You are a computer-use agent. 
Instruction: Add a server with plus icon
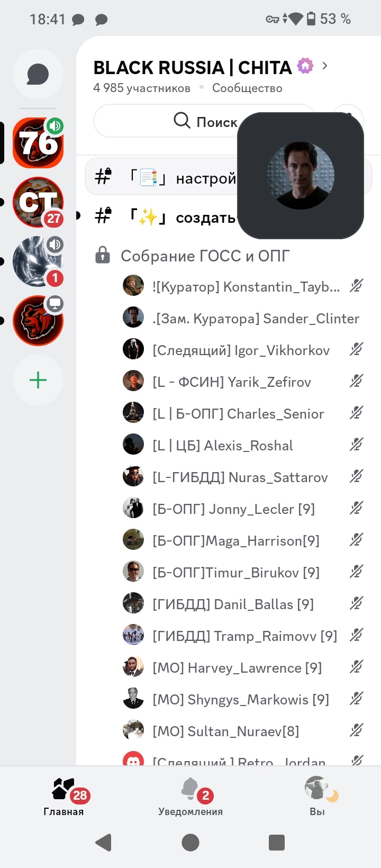[x=38, y=380]
